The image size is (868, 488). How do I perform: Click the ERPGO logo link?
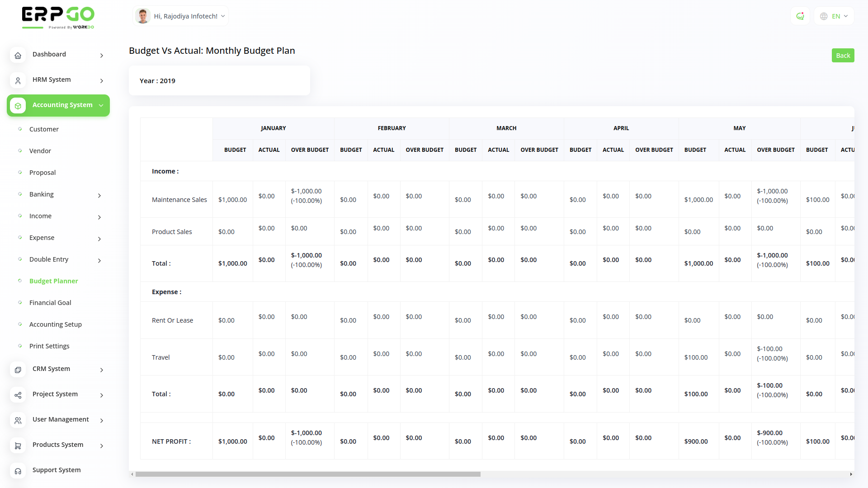coord(58,18)
